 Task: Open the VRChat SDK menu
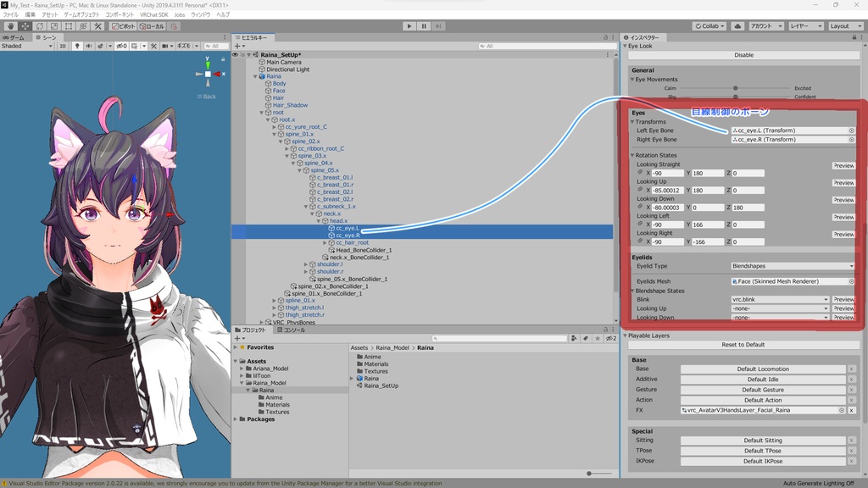tap(154, 14)
